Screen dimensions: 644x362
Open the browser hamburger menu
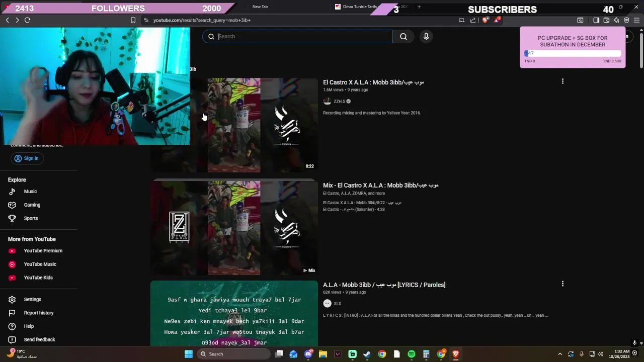636,20
